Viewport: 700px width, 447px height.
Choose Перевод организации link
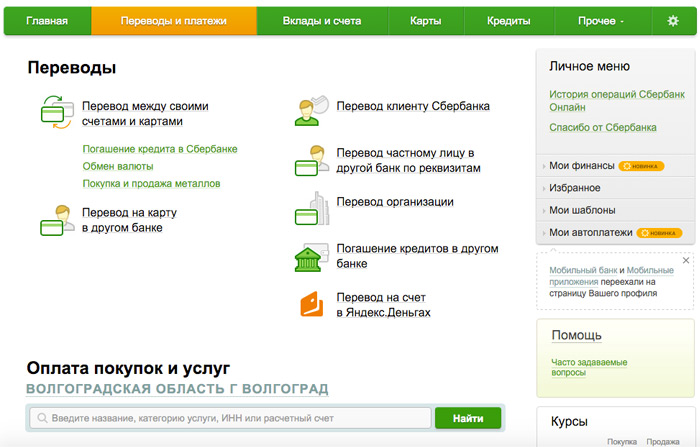tap(395, 202)
